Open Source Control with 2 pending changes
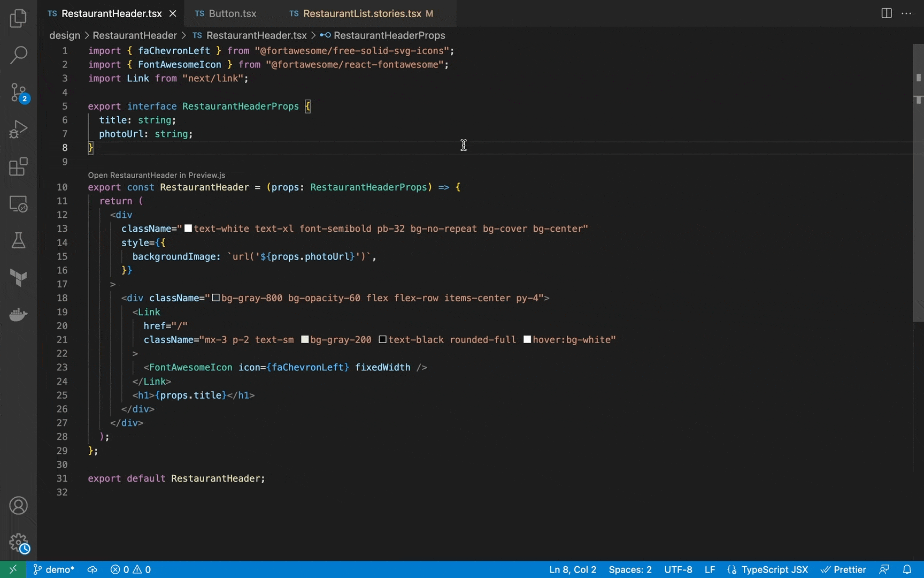 coord(18,92)
